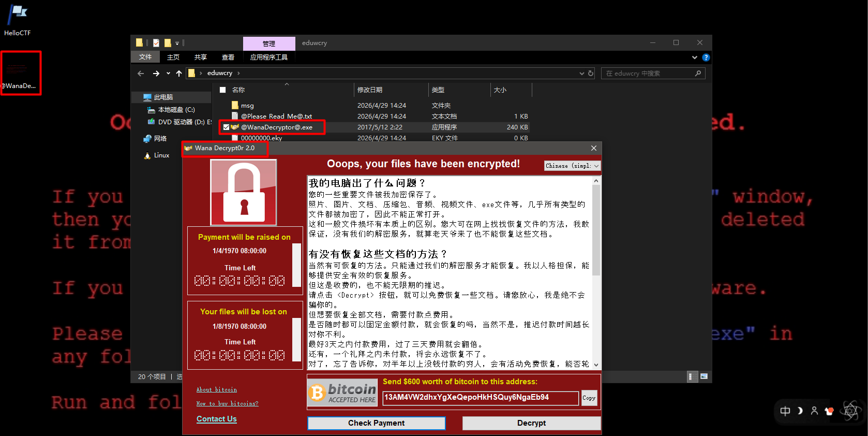Click the @WanaDecryptor@.exe handshake icon
This screenshot has width=868, height=436.
pyautogui.click(x=235, y=127)
